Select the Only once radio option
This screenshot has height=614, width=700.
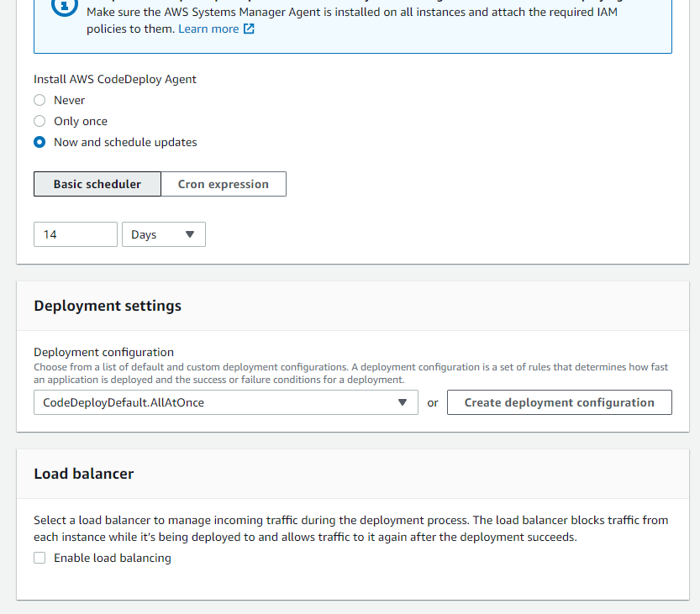point(39,121)
